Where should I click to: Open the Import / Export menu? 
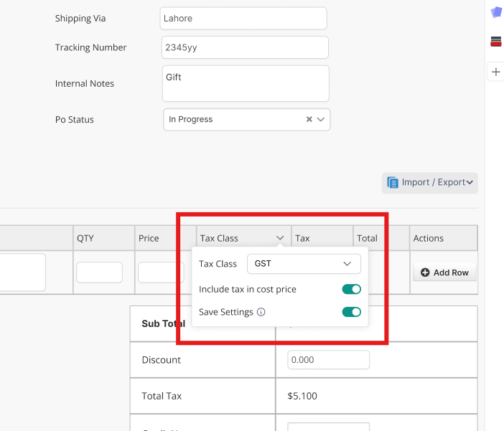[x=429, y=182]
